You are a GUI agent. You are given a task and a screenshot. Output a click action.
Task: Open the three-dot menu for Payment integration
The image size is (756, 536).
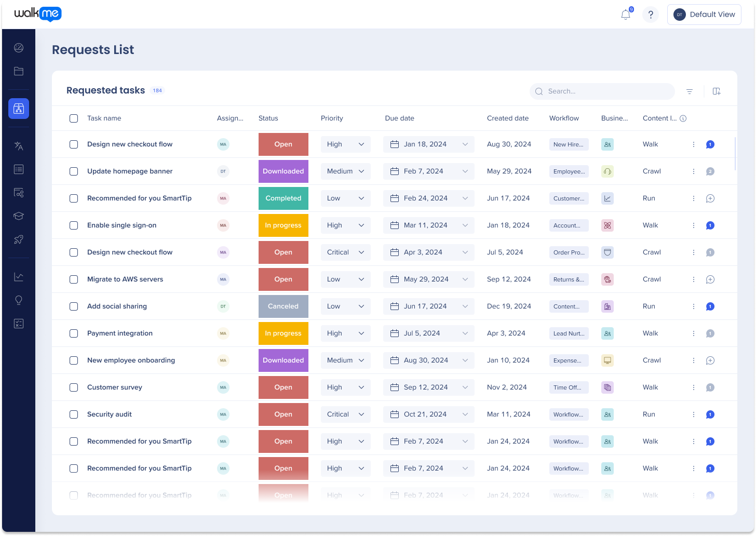tap(693, 333)
